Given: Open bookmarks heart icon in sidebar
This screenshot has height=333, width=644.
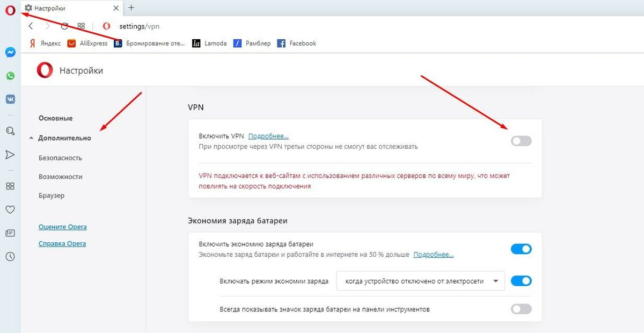Looking at the screenshot, I should click(10, 209).
